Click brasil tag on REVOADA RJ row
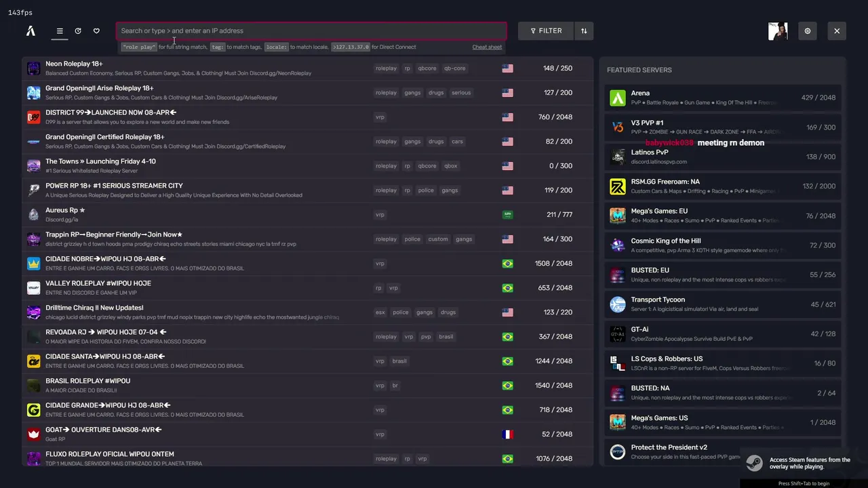Viewport: 868px width, 488px height. coord(446,337)
